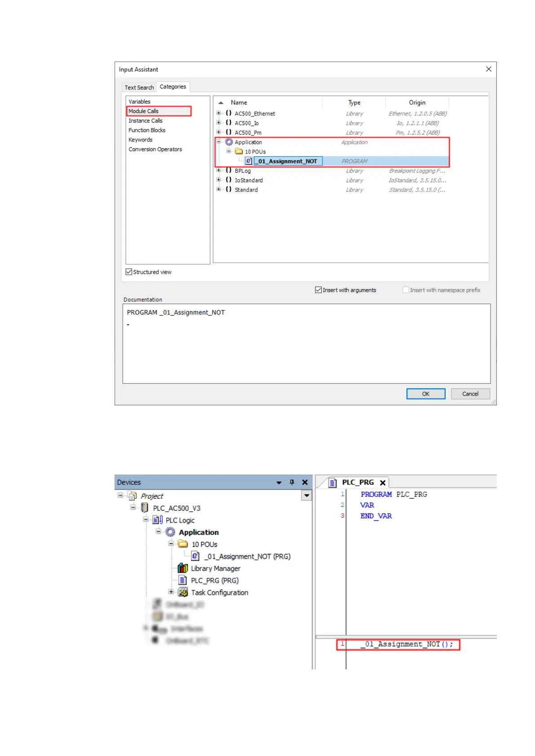Image resolution: width=535 pixels, height=756 pixels.
Task: Pin the Devices panel
Action: pos(292,482)
